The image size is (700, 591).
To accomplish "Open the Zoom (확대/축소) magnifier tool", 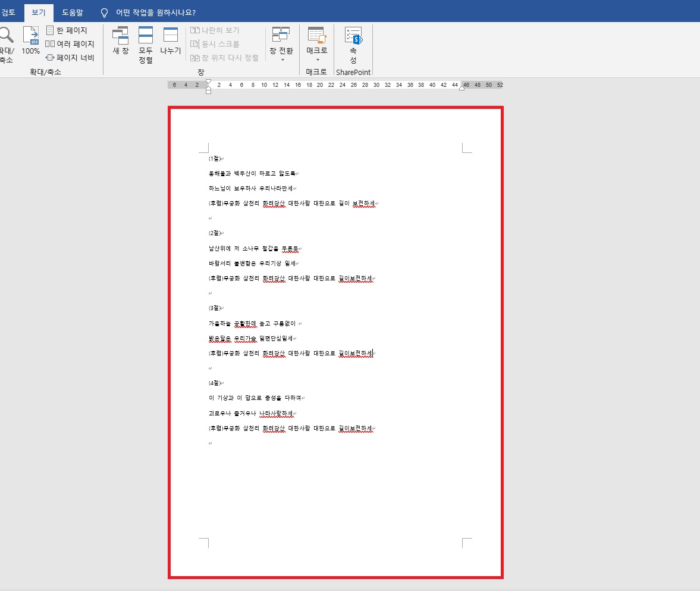I will click(x=7, y=45).
